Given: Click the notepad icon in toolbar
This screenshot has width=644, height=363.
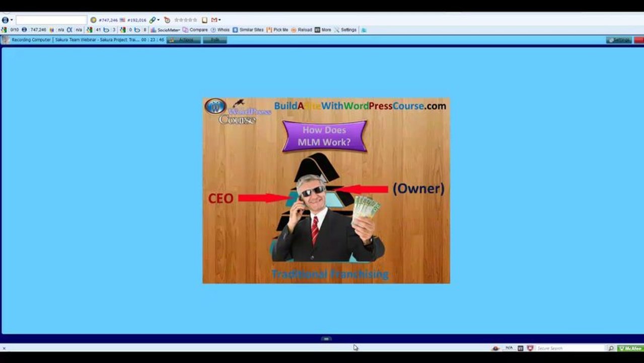Looking at the screenshot, I should 204,20.
